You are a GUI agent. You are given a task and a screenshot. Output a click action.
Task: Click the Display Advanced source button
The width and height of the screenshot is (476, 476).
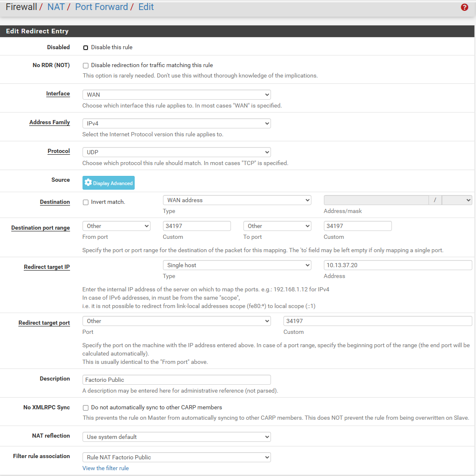pyautogui.click(x=108, y=183)
